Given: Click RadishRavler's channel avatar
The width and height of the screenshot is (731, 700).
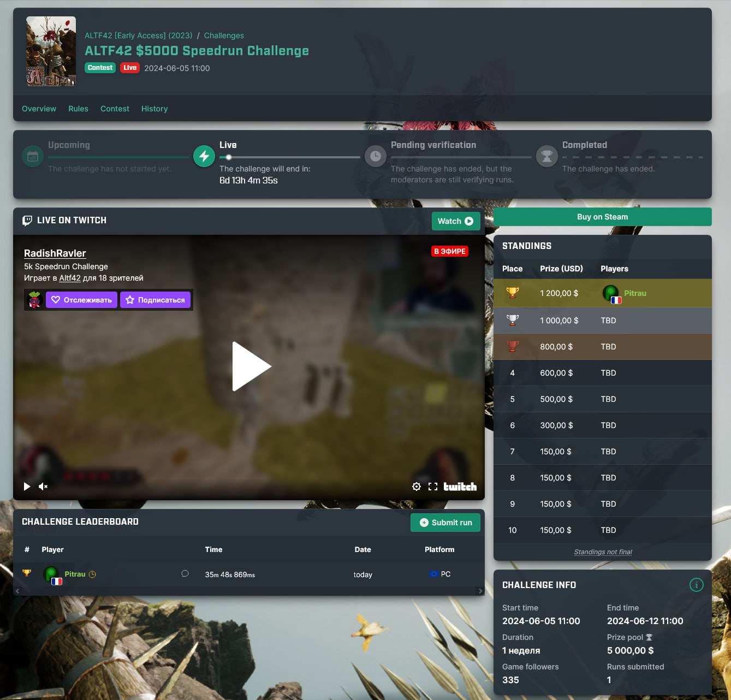Looking at the screenshot, I should coord(35,300).
